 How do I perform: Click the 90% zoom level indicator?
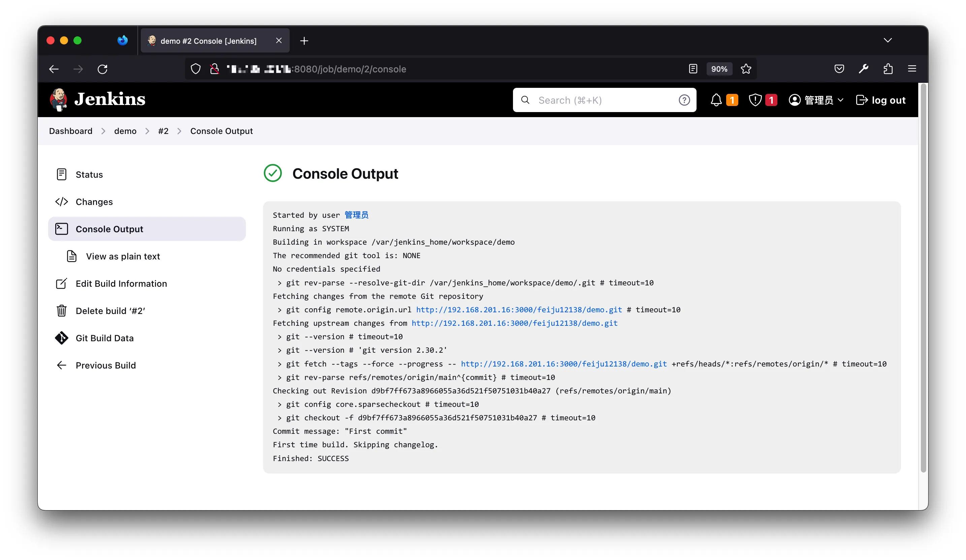click(x=719, y=69)
